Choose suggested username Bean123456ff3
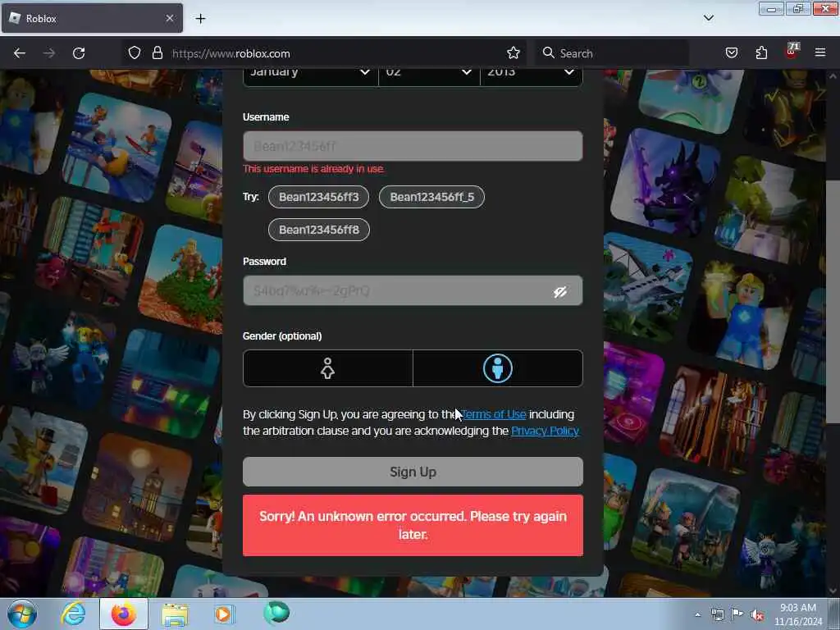 coord(319,197)
